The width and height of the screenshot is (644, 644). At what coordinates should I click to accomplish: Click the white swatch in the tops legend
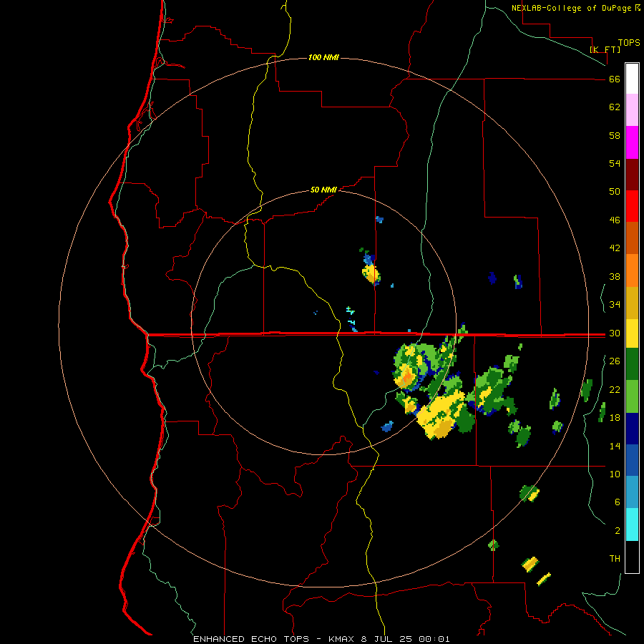[x=632, y=79]
